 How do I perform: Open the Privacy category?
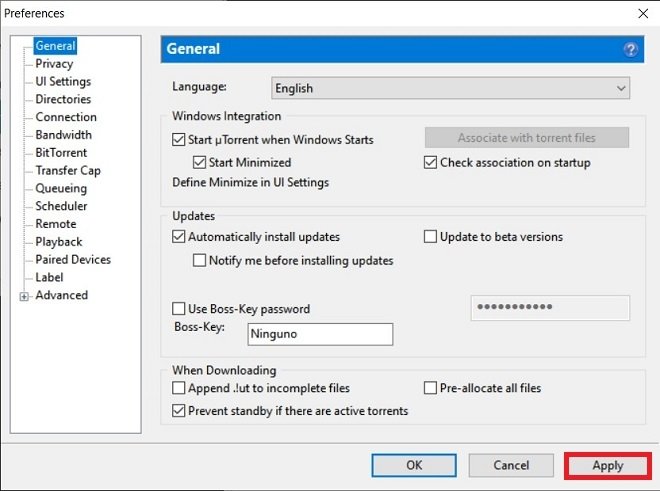[x=54, y=64]
